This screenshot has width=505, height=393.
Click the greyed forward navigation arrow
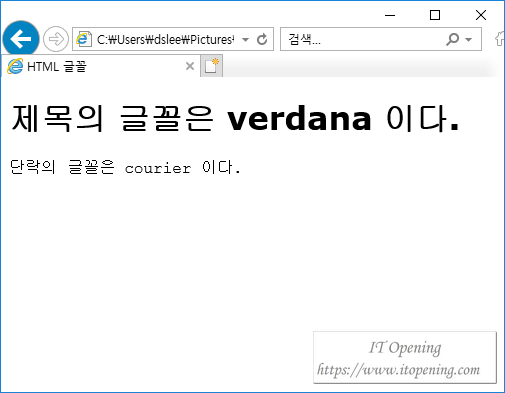[x=56, y=39]
